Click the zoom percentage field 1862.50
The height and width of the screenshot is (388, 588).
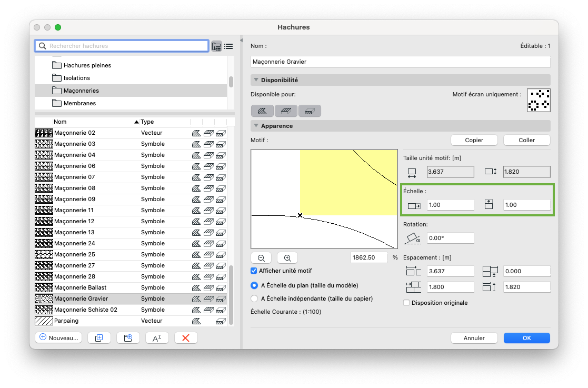tap(369, 257)
